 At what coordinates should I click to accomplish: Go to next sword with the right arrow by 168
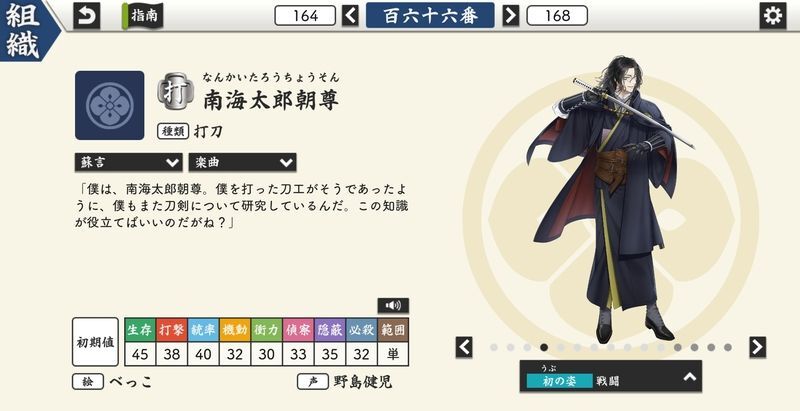click(x=510, y=16)
